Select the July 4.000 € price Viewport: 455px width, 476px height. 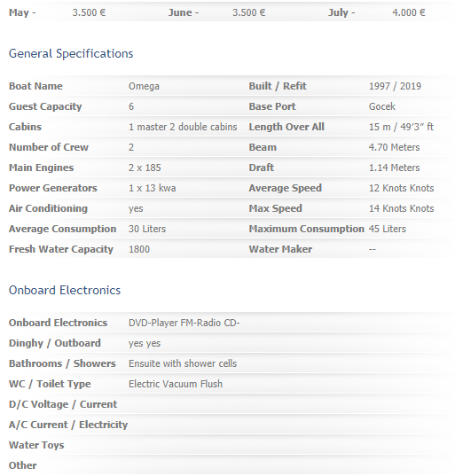[409, 12]
